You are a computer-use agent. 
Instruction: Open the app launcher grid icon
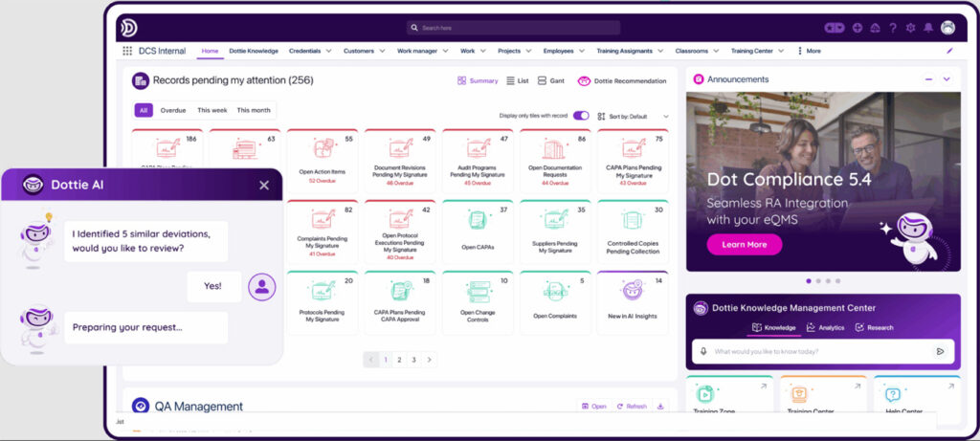pyautogui.click(x=127, y=52)
